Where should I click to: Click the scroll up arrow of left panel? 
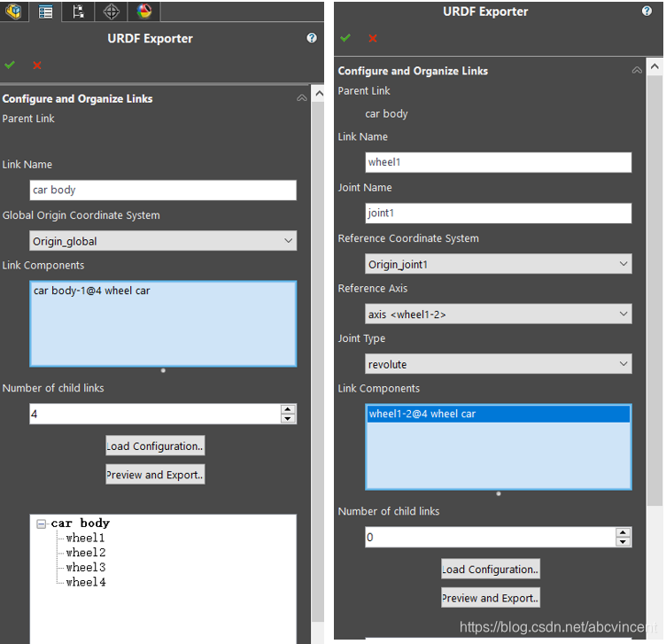(319, 94)
